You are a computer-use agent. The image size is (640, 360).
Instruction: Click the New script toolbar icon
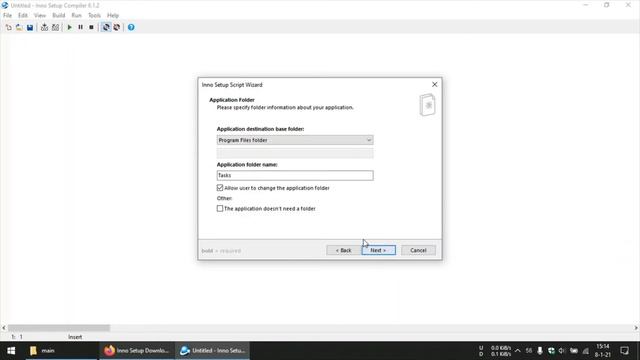click(9, 27)
